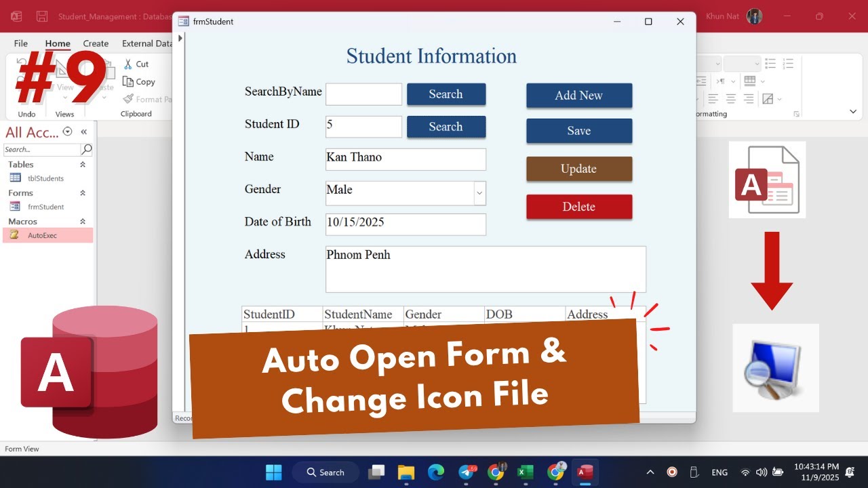Open the File menu
This screenshot has width=868, height=488.
20,43
